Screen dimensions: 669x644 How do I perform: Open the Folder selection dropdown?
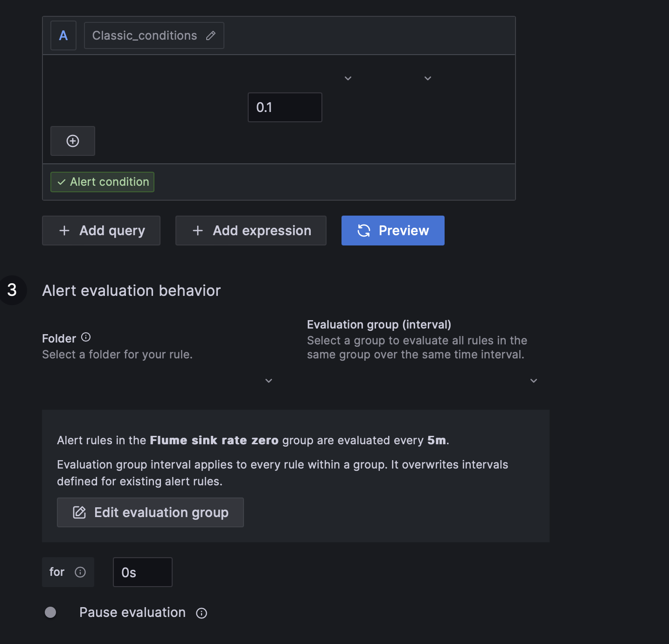268,380
